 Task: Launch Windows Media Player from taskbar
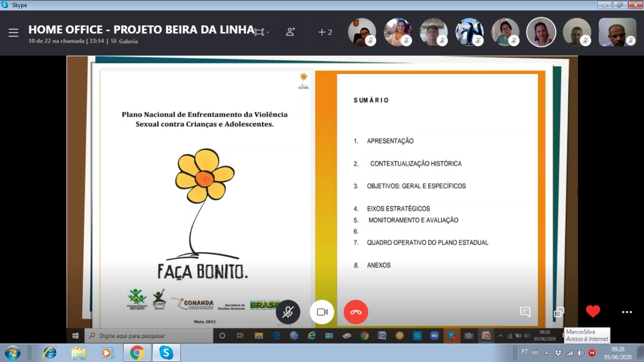coord(107,352)
